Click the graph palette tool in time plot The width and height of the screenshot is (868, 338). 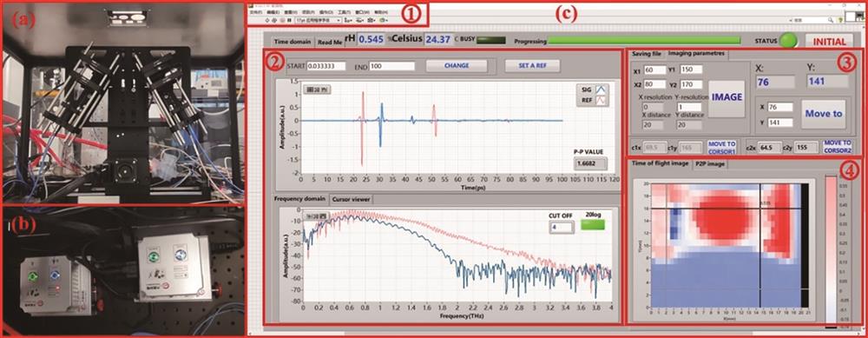pos(317,89)
